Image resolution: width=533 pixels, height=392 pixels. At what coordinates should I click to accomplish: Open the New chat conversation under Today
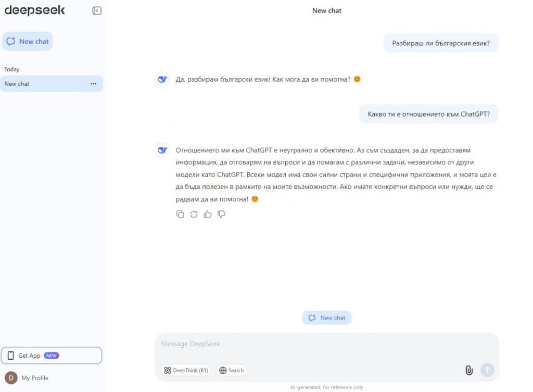click(52, 84)
